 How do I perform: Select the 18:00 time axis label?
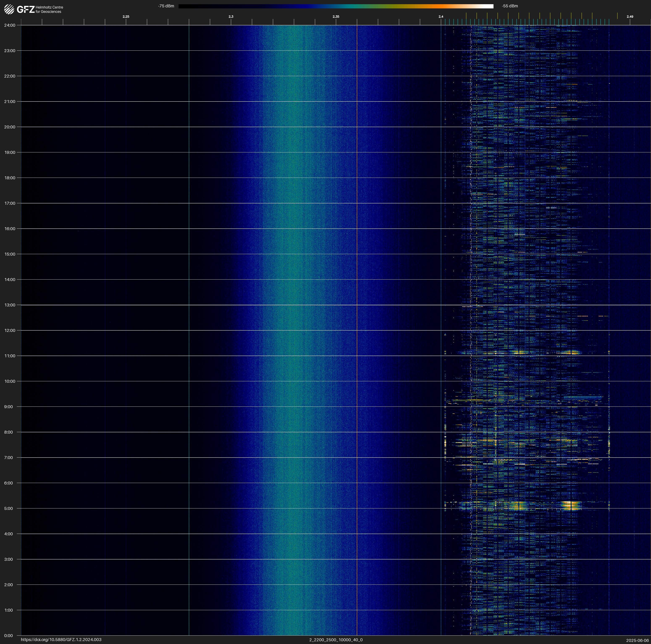click(x=10, y=178)
